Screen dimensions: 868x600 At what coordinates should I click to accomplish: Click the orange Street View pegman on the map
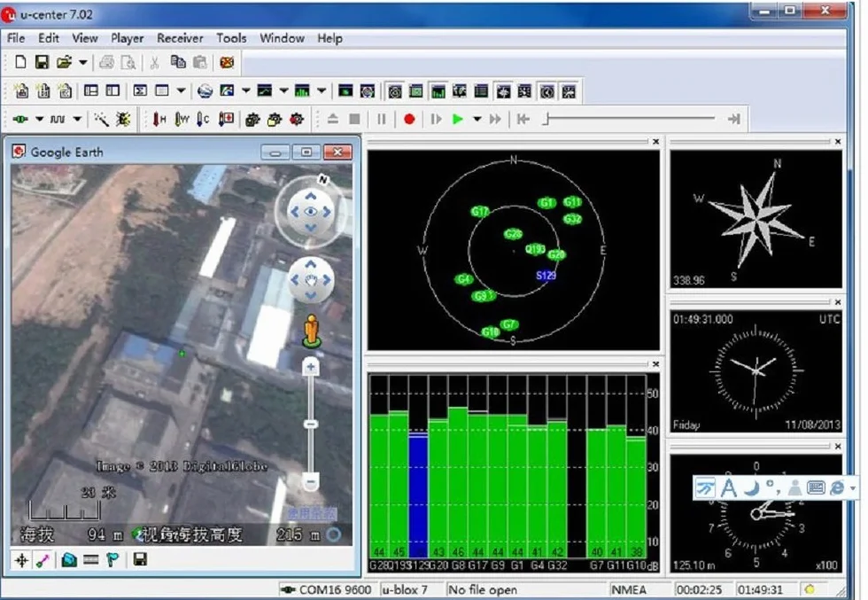[x=312, y=331]
